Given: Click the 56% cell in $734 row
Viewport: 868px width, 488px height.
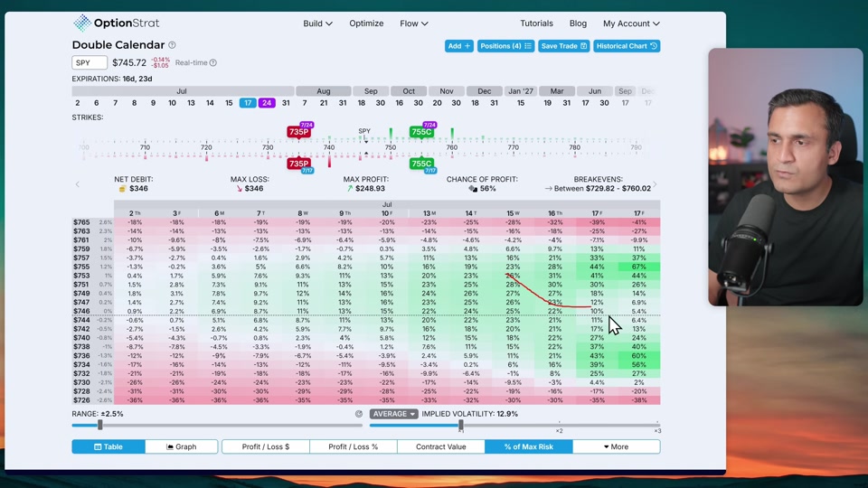Looking at the screenshot, I should pos(639,364).
